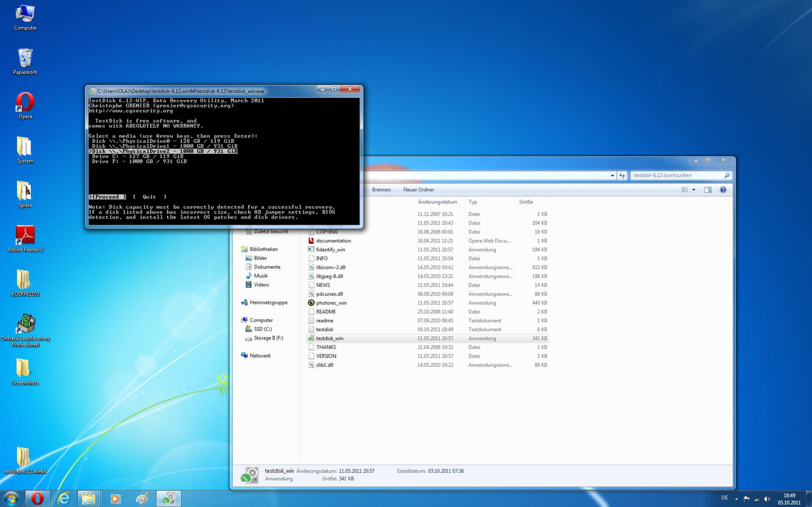
Task: Select Computer in the Explorer navigation pane
Action: point(257,321)
